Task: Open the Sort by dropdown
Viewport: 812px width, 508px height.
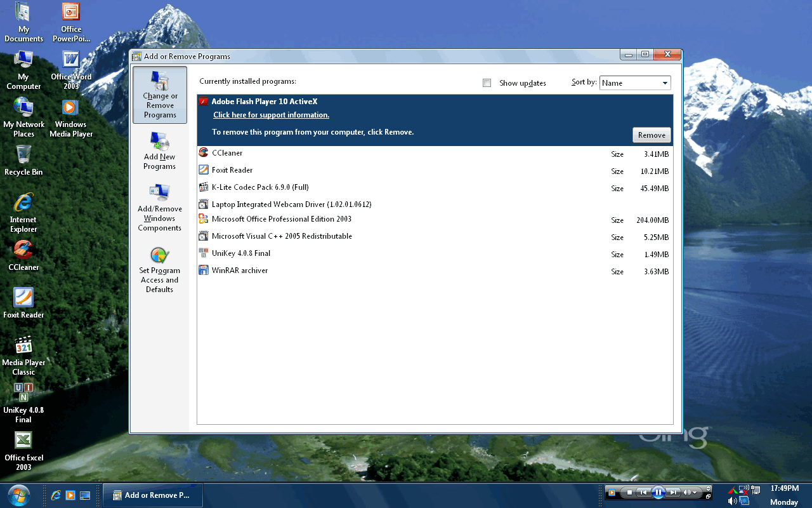Action: click(635, 83)
